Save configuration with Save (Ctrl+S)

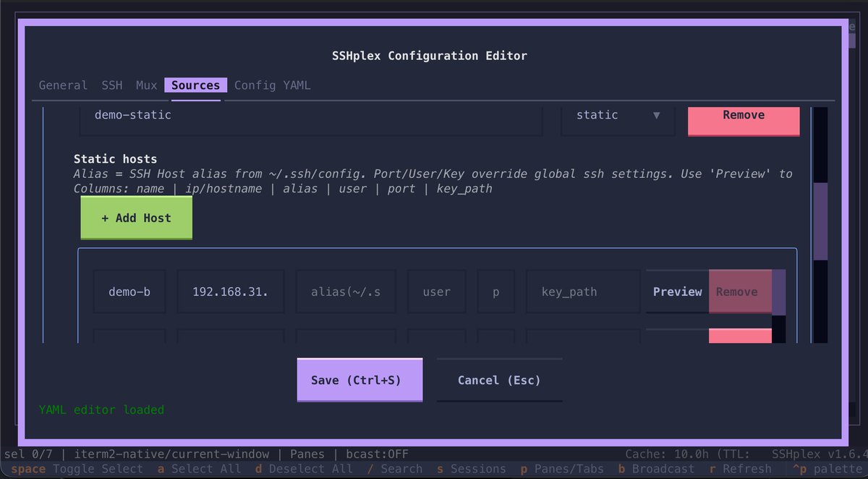(359, 380)
